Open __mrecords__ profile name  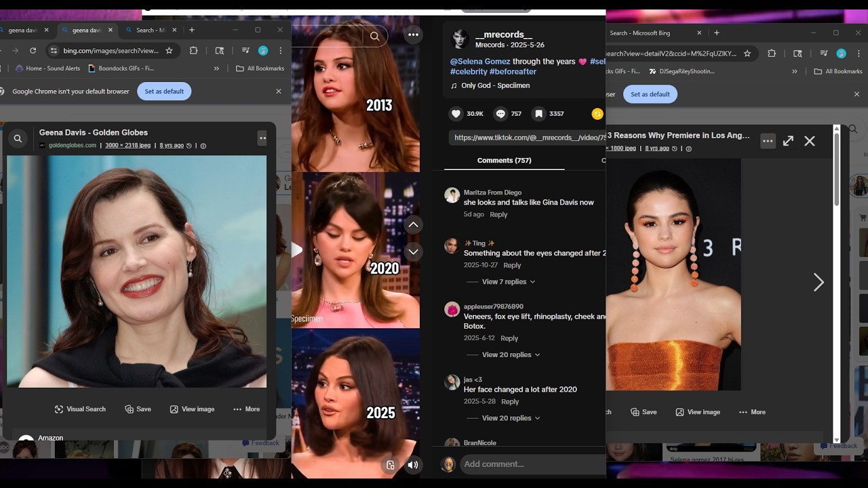tap(504, 35)
